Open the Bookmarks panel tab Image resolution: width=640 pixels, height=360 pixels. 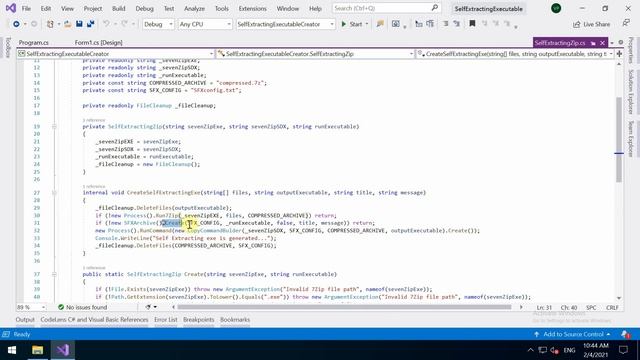[235, 320]
